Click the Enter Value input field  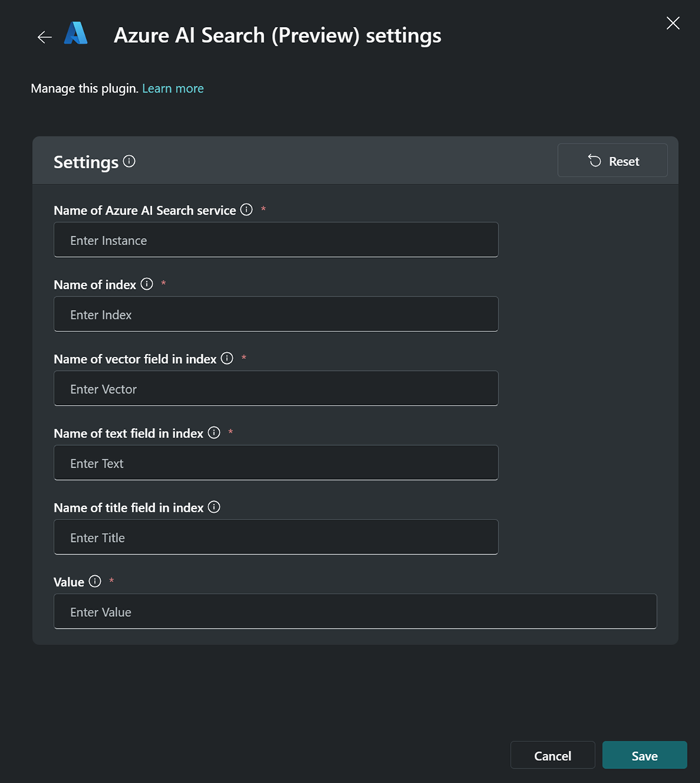[x=355, y=611]
